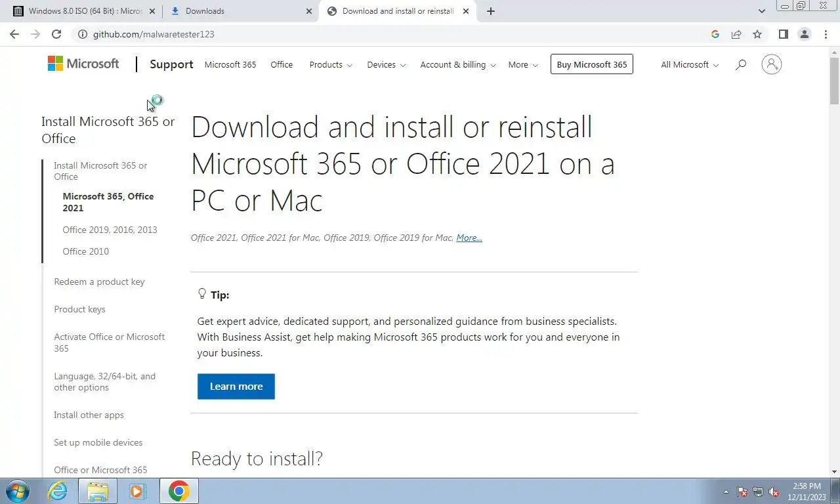Viewport: 840px width, 504px height.
Task: Open the Microsoft 365 nav link
Action: pyautogui.click(x=230, y=64)
